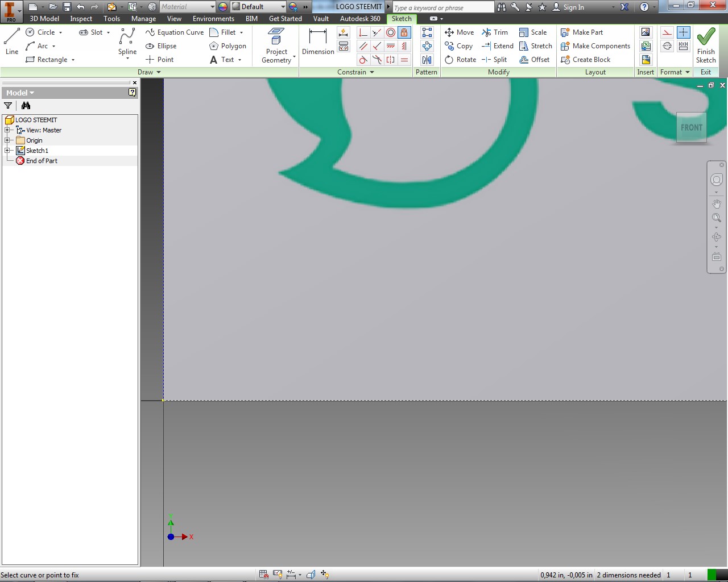Click the Mirror pattern icon

pos(427,60)
